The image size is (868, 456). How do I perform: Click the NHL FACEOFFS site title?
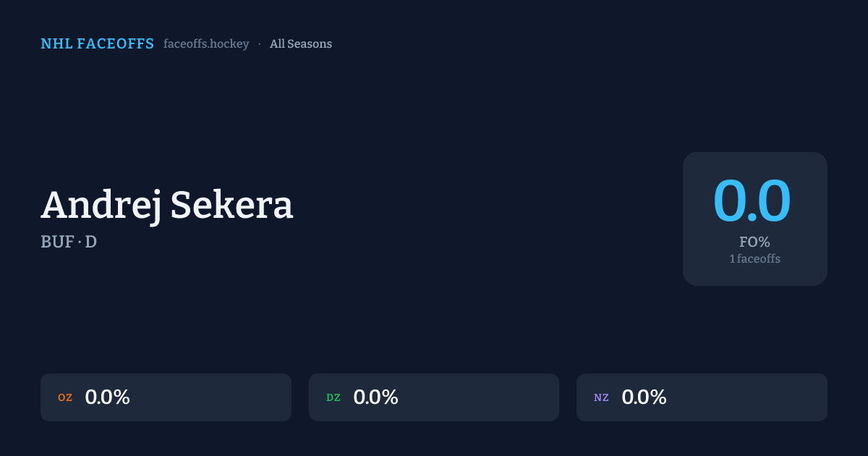[x=97, y=44]
